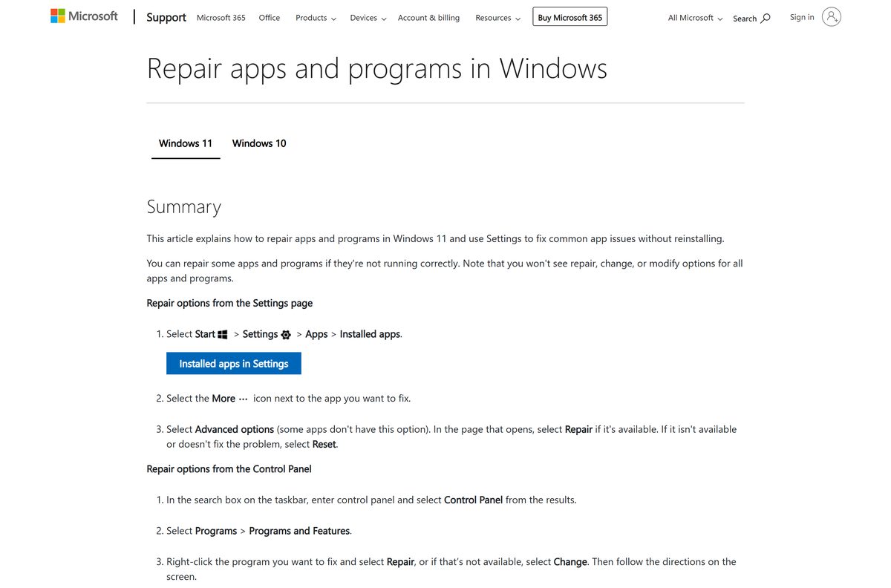Click the Buy Microsoft 365 button

[570, 17]
